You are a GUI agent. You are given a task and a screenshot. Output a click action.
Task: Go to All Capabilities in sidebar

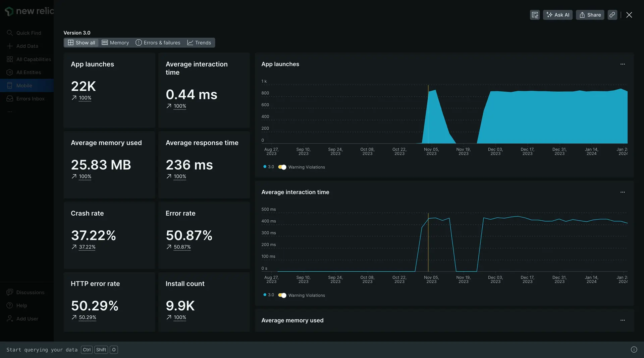(x=34, y=59)
